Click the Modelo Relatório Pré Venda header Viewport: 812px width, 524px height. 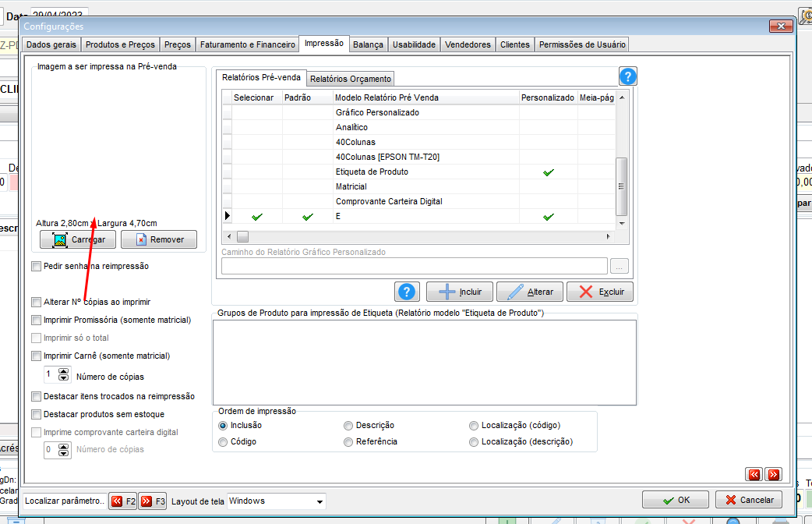[426, 97]
